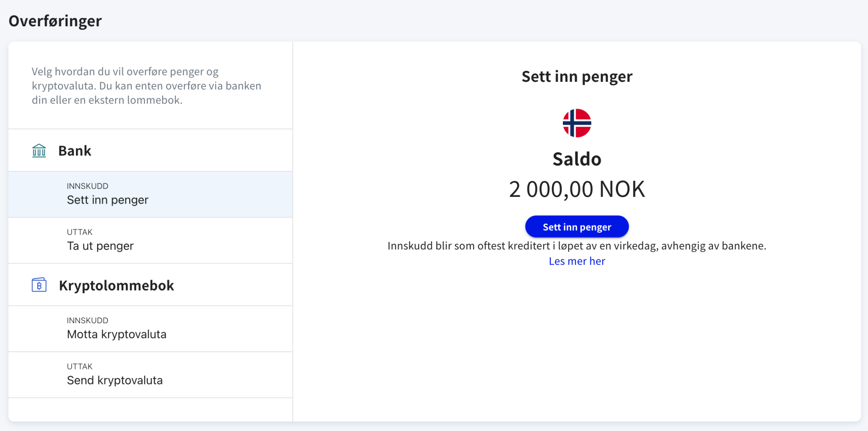This screenshot has height=431, width=868.
Task: Click the bank icon's column pillars
Action: pos(38,152)
